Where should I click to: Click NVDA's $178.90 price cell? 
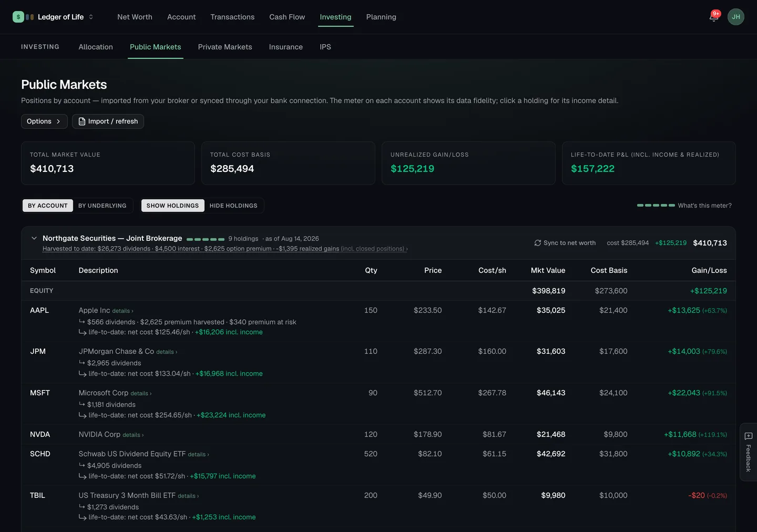[x=427, y=434]
